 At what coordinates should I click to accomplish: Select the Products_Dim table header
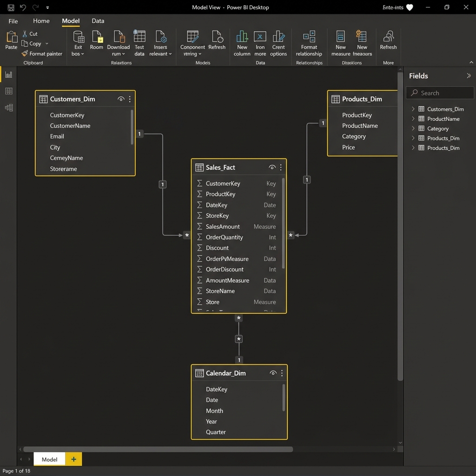pyautogui.click(x=363, y=99)
